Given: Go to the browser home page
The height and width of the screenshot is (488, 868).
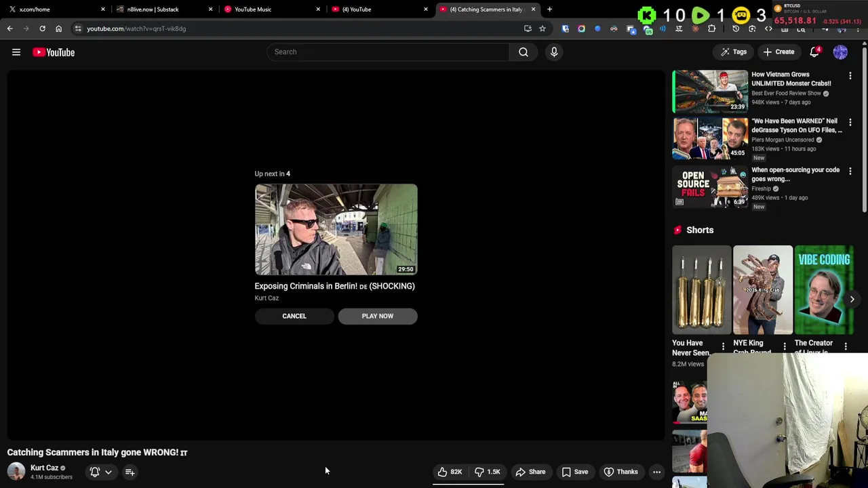Looking at the screenshot, I should [58, 28].
